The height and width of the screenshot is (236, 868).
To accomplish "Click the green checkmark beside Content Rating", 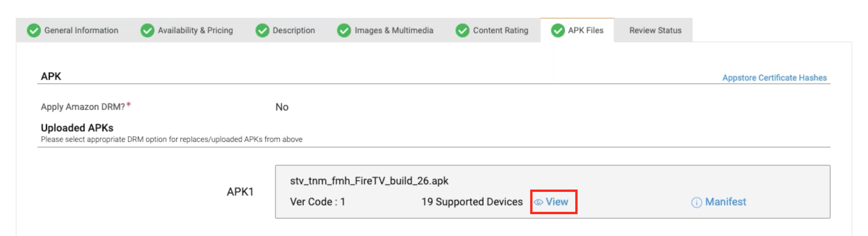I will pos(462,31).
